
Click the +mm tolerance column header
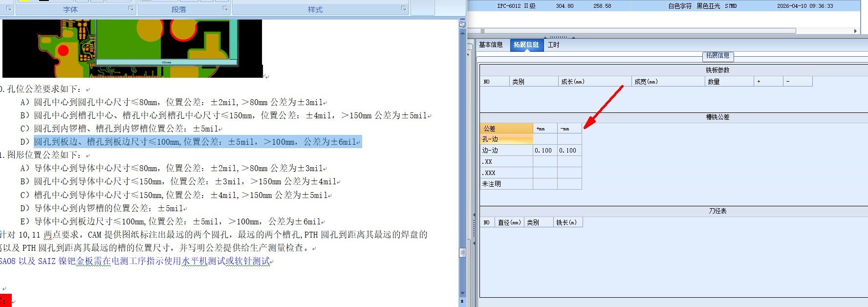pos(545,129)
